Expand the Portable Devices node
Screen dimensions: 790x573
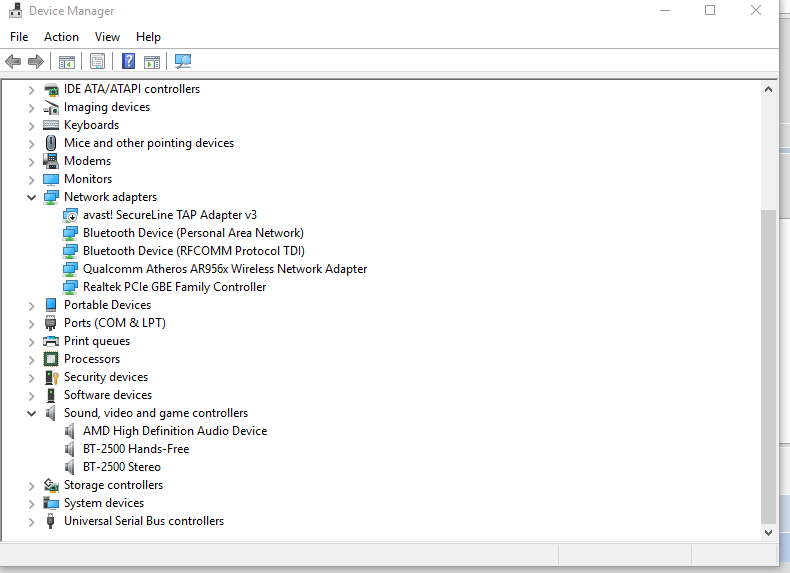click(31, 306)
